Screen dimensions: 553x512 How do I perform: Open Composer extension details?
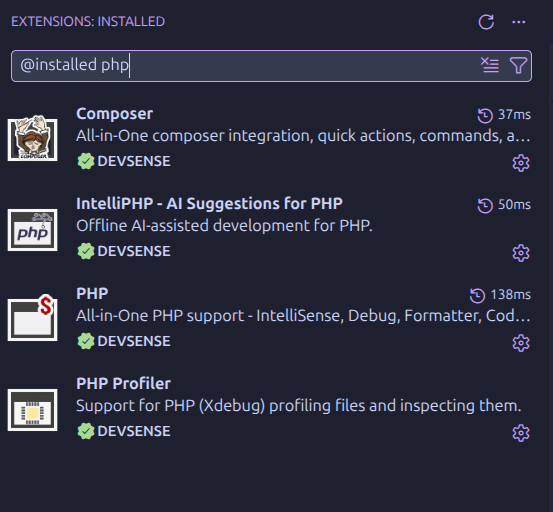click(x=115, y=114)
